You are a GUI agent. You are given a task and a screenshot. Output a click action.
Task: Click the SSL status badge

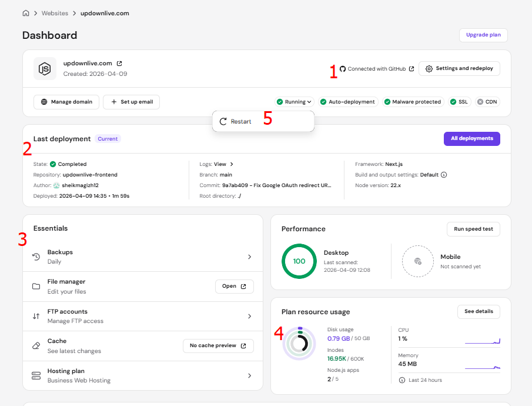point(459,102)
